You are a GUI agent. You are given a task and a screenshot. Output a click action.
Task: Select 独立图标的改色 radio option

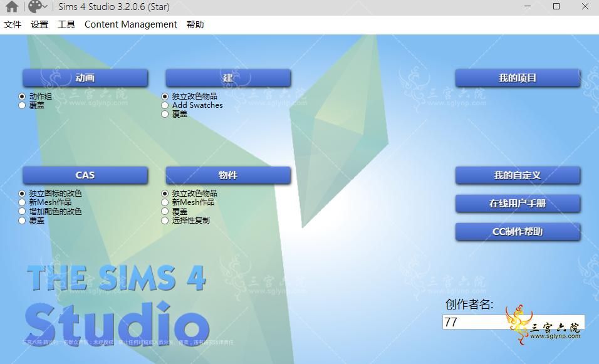(x=22, y=194)
